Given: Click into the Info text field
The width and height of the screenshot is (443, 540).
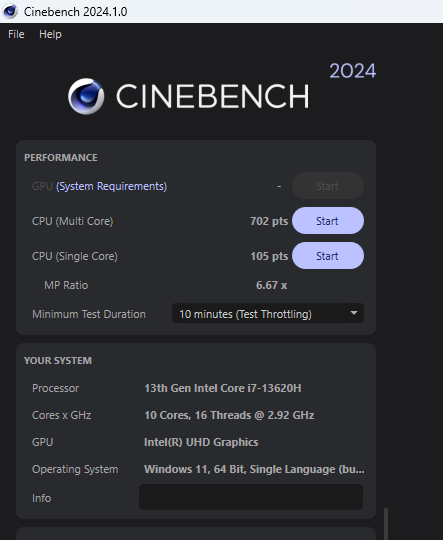Looking at the screenshot, I should 251,497.
